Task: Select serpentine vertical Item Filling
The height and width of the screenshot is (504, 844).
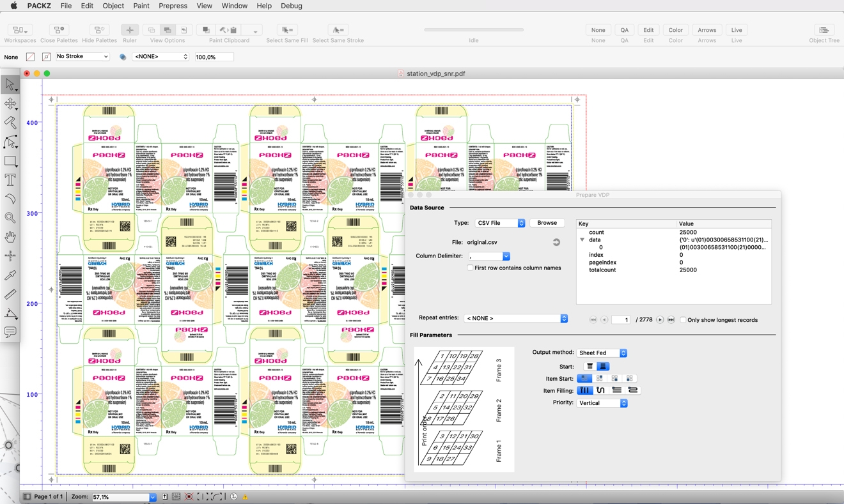Action: (x=600, y=390)
